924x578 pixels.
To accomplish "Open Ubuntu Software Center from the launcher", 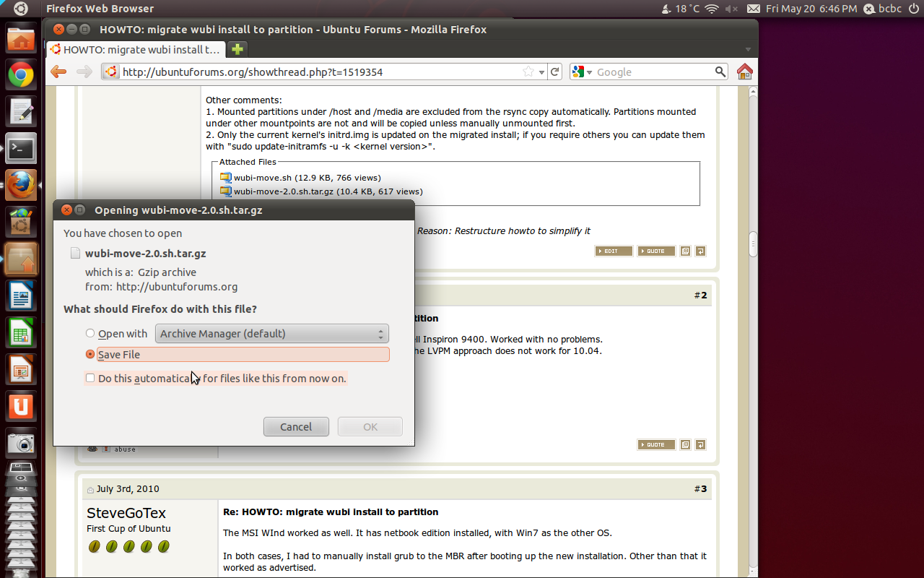I will tap(21, 222).
